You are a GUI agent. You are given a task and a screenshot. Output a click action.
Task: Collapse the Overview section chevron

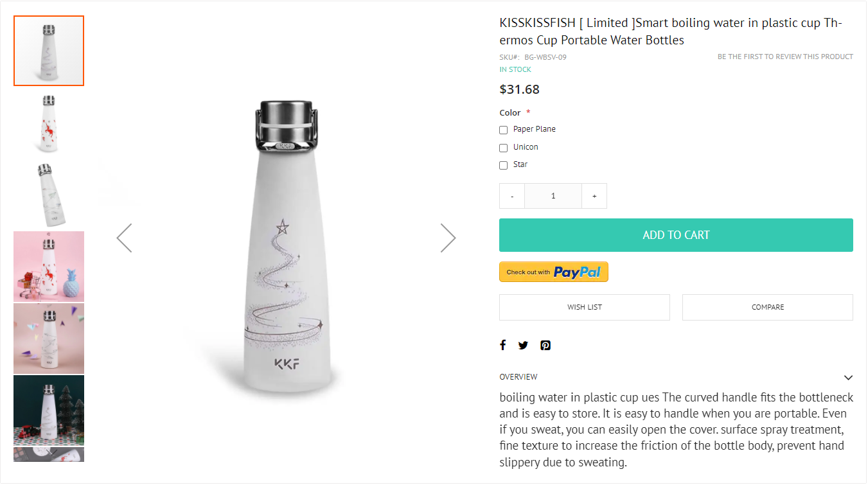click(848, 378)
